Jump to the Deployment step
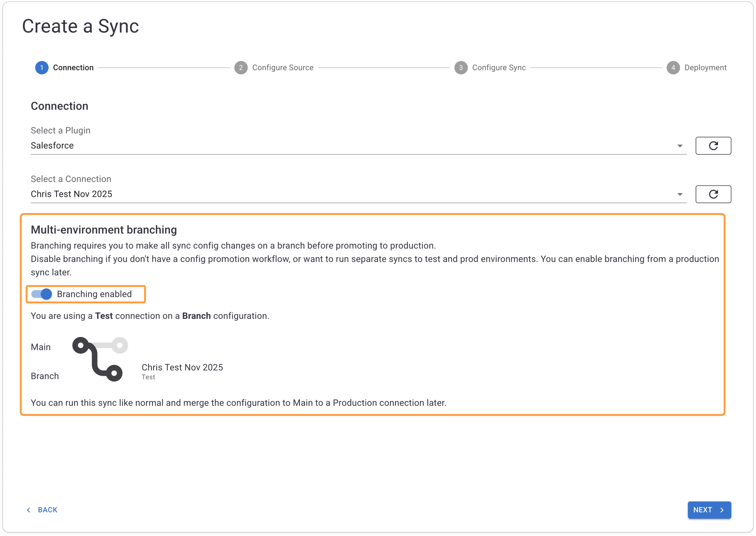 [x=705, y=68]
